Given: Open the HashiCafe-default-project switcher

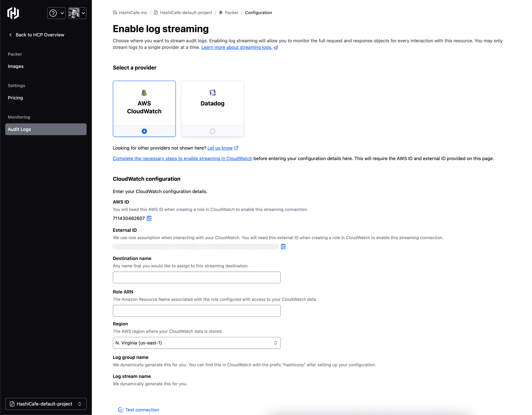Looking at the screenshot, I should (x=46, y=404).
